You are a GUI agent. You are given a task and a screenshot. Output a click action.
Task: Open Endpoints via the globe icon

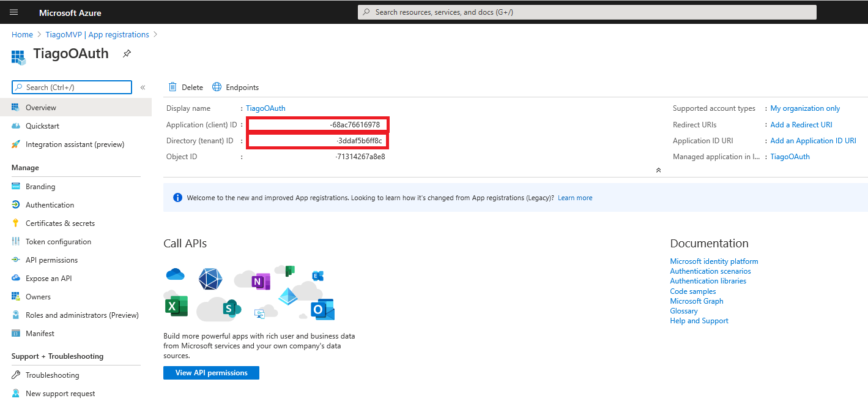pyautogui.click(x=217, y=87)
